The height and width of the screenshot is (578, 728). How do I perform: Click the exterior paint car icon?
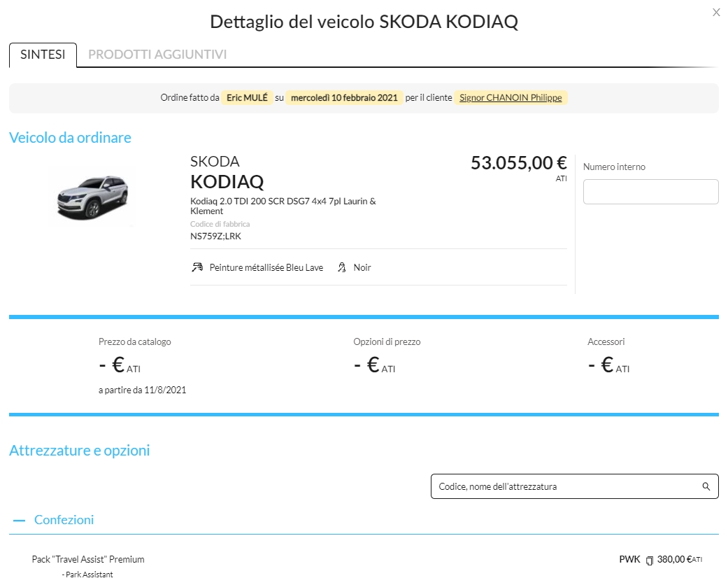[197, 267]
